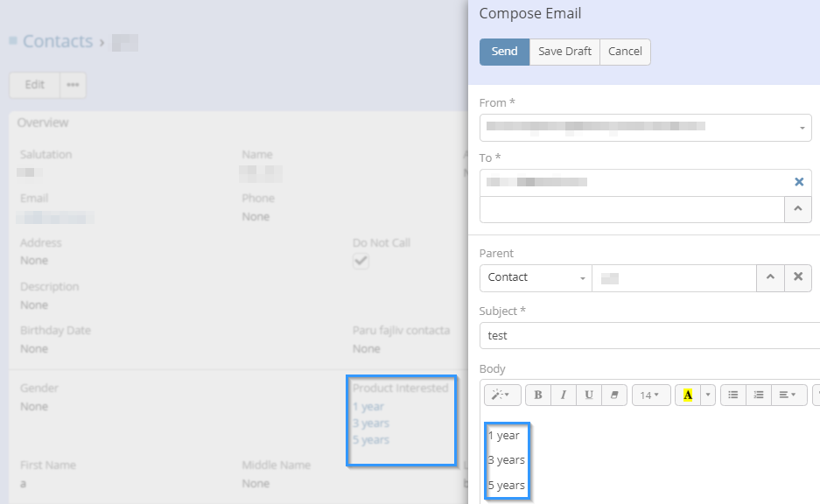Screen dimensions: 820x504
Task: Open the paragraph alignment dropdown
Action: click(788, 395)
